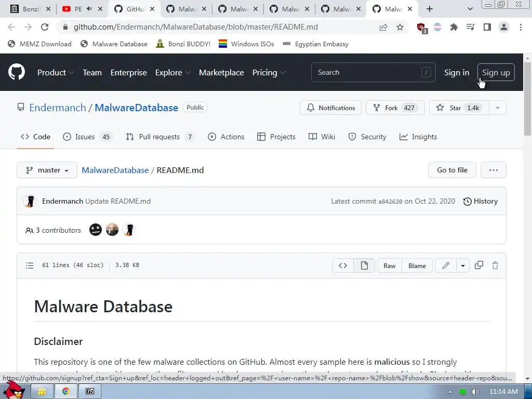Open the Insights tab
Screen dimensions: 532x399
pyautogui.click(x=418, y=137)
